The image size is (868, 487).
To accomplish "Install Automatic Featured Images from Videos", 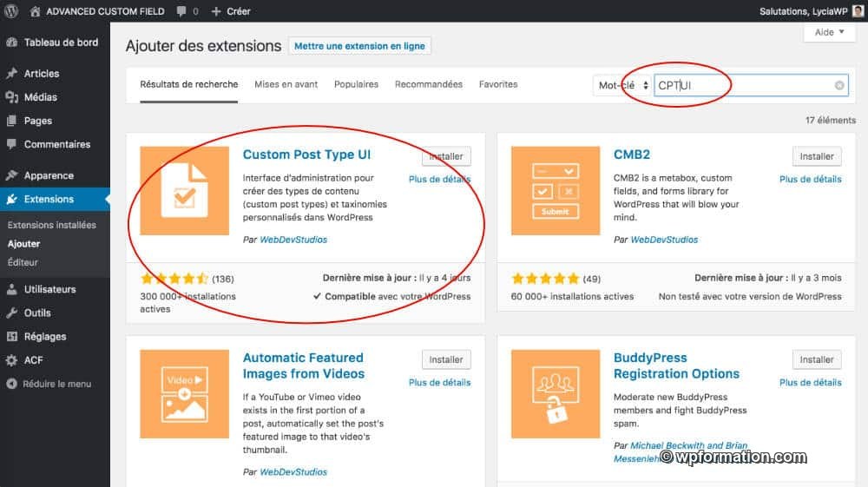I will pos(446,359).
